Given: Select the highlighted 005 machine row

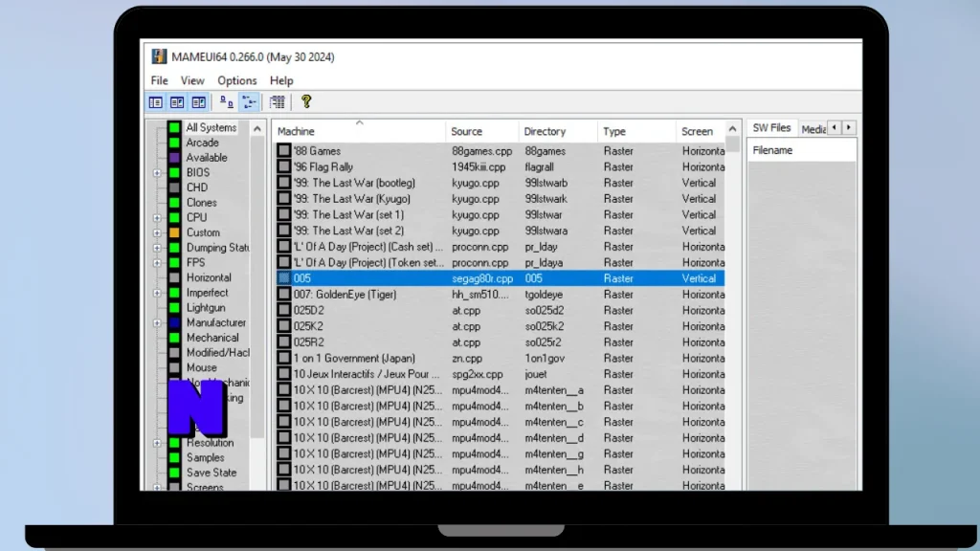Looking at the screenshot, I should [x=500, y=278].
